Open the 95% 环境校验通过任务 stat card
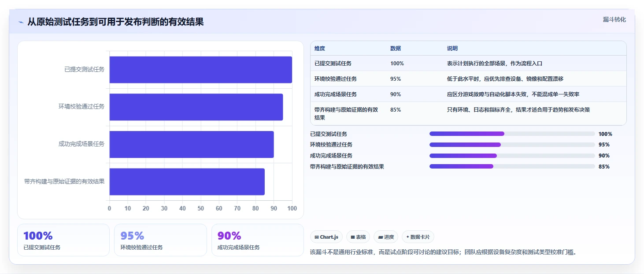Viewport: 644px width, 274px height. [x=160, y=240]
